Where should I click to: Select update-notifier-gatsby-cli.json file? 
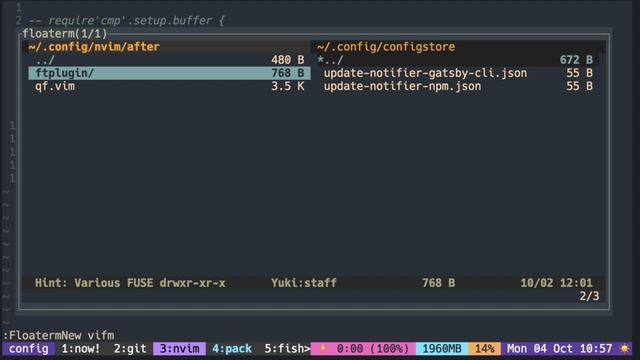coord(425,73)
